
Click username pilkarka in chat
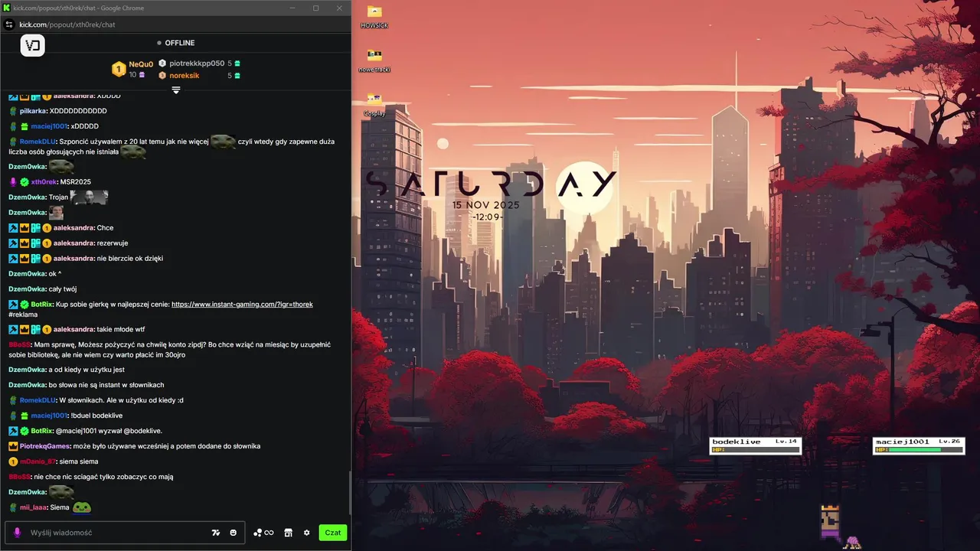[x=33, y=111]
